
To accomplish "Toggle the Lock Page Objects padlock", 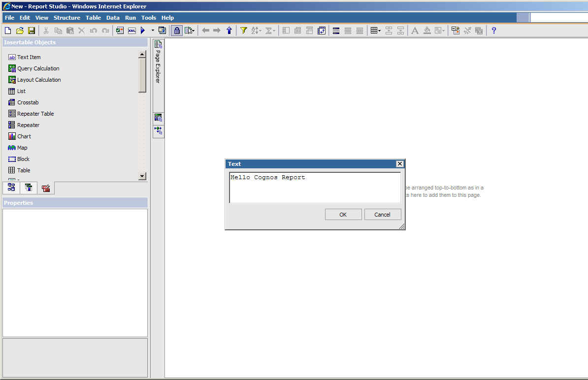I will coord(177,31).
